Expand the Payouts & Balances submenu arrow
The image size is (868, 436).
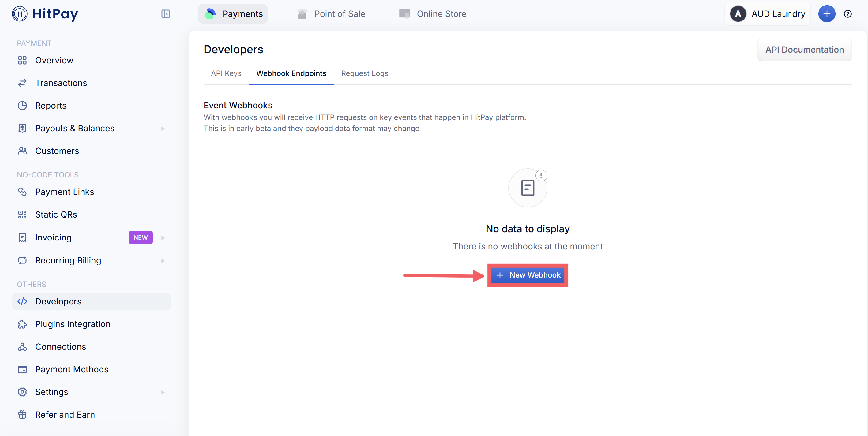pos(163,128)
